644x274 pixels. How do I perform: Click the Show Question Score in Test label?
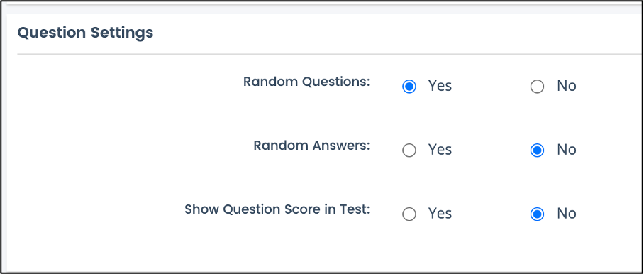pos(277,209)
